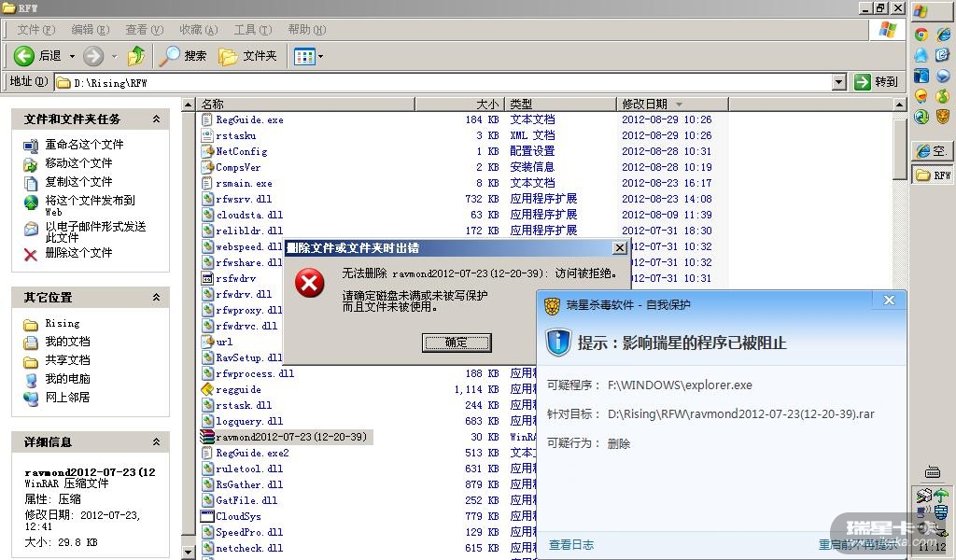Go up one folder level
The width and height of the screenshot is (956, 560).
[x=136, y=56]
